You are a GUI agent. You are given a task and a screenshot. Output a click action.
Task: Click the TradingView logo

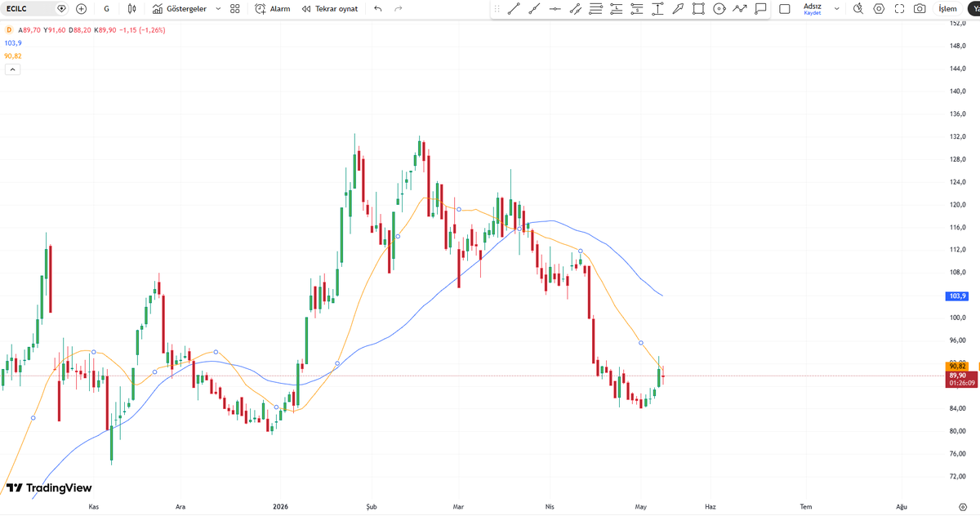click(x=49, y=488)
